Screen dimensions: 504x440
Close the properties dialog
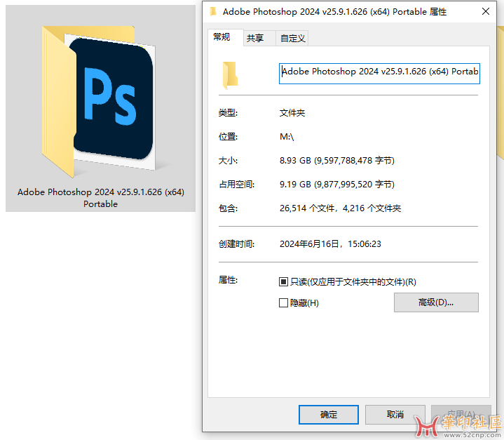(x=486, y=12)
